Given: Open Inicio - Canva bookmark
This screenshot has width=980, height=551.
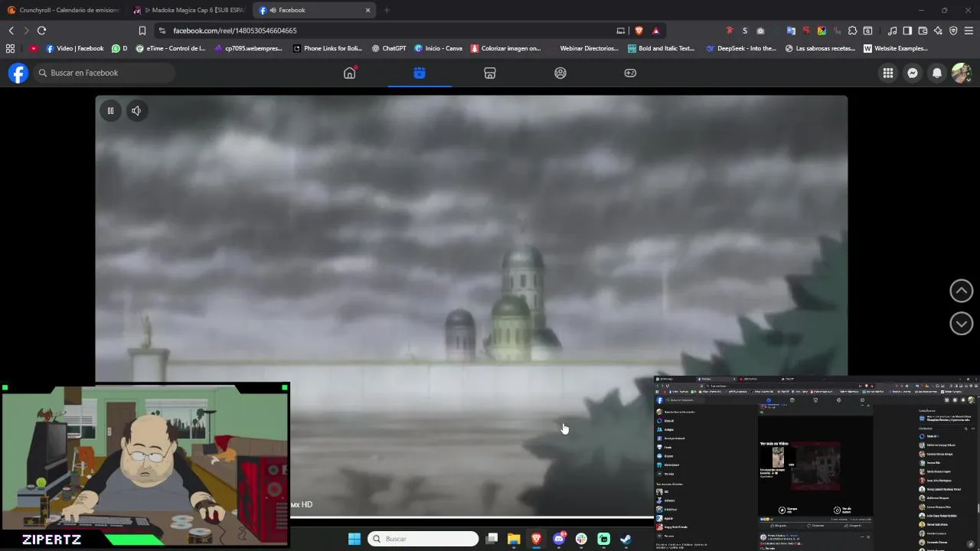Looking at the screenshot, I should coord(439,48).
